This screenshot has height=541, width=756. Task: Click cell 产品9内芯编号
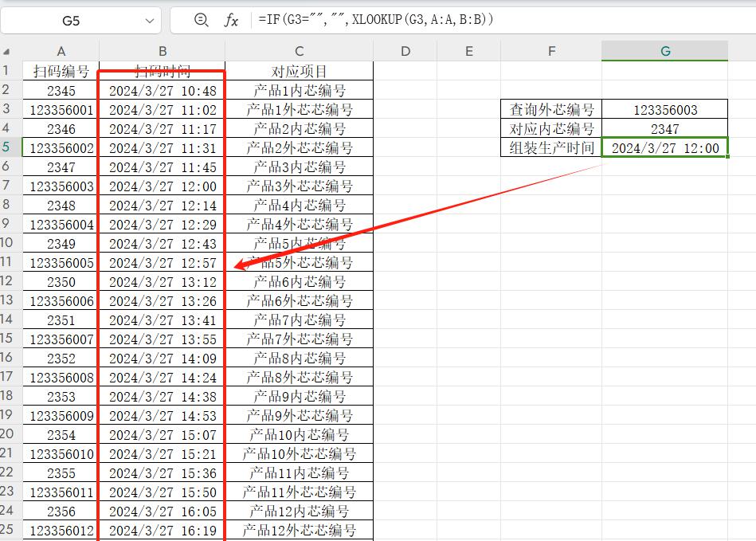click(299, 396)
